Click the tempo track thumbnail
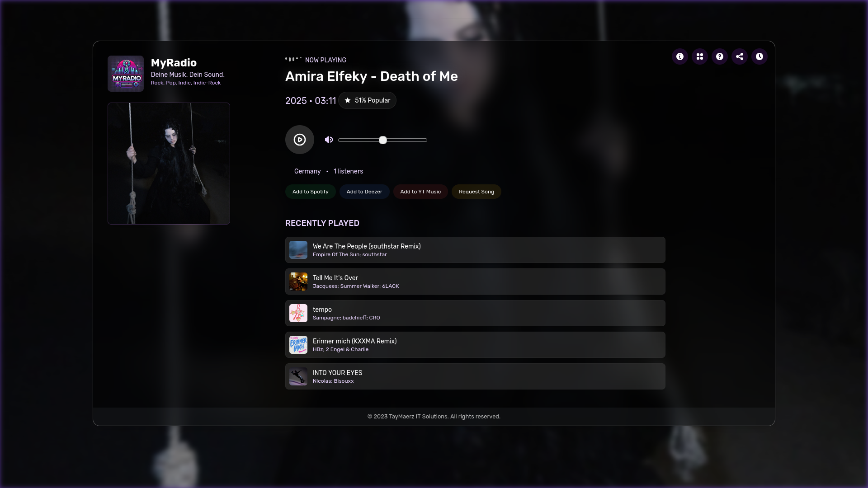 [x=298, y=313]
